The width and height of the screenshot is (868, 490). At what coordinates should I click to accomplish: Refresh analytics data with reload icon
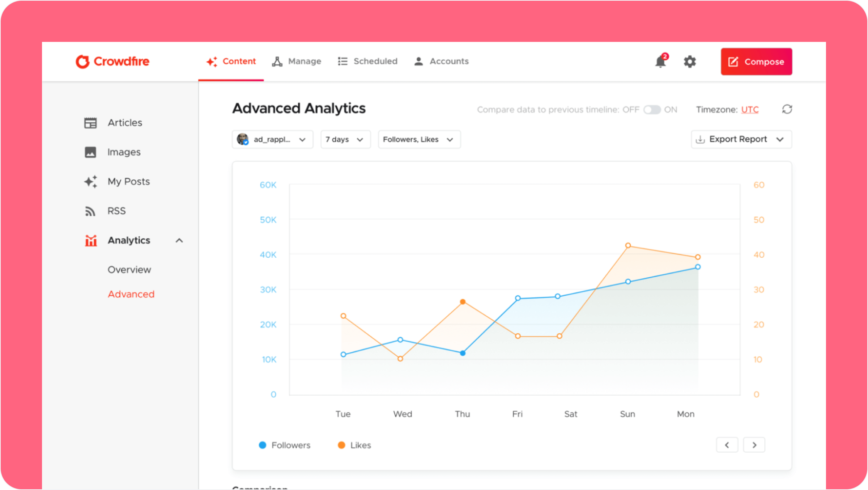787,109
